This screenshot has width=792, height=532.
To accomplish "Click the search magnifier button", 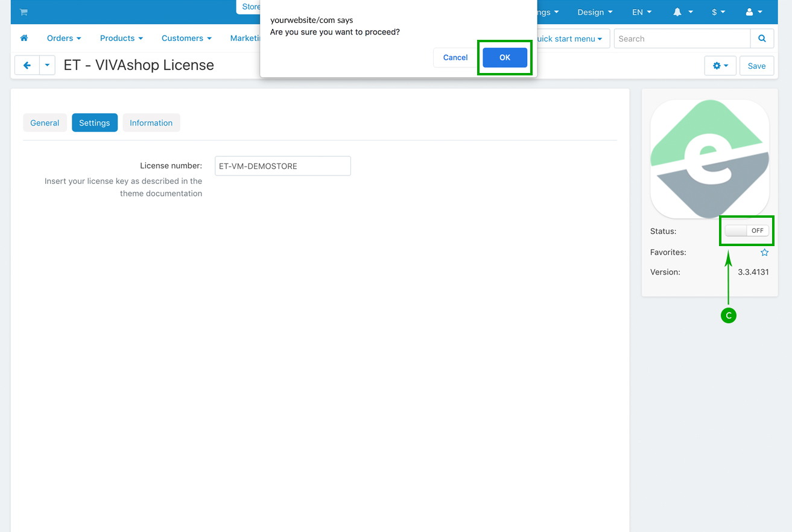I will [762, 39].
